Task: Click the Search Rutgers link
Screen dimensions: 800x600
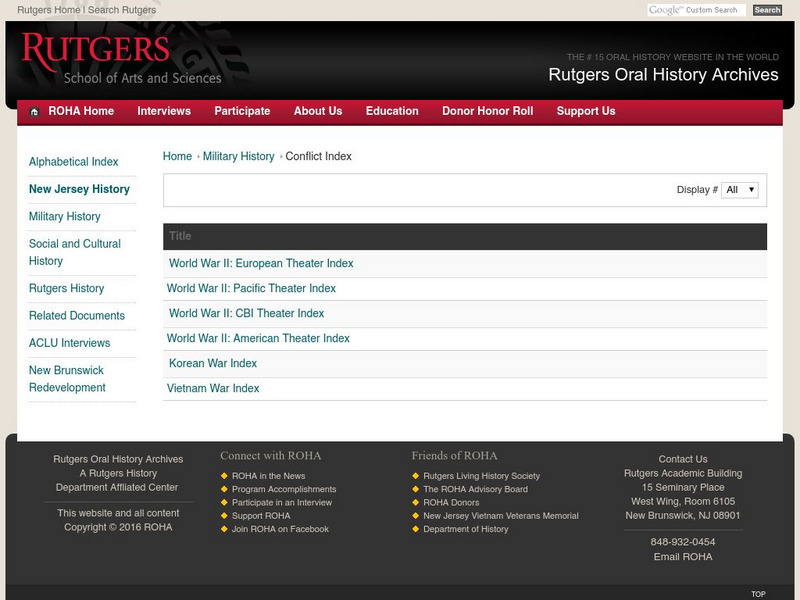Action: click(x=122, y=10)
